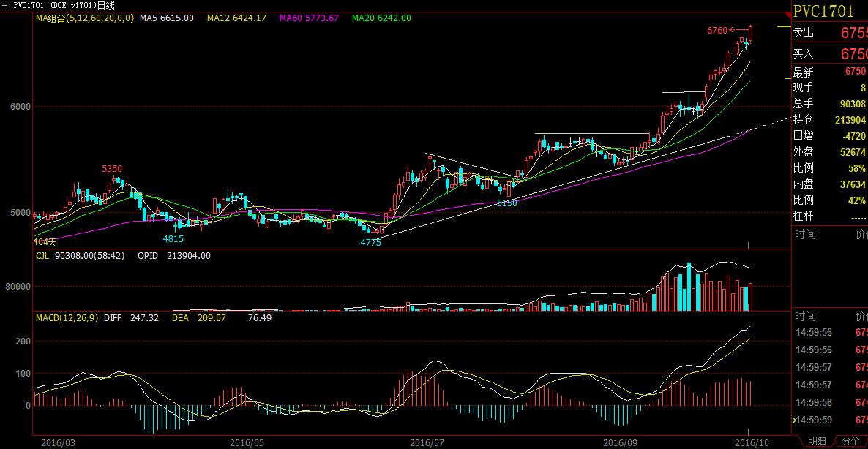Image resolution: width=868 pixels, height=449 pixels.
Task: Click the 买入 bid price row
Action: 830,54
